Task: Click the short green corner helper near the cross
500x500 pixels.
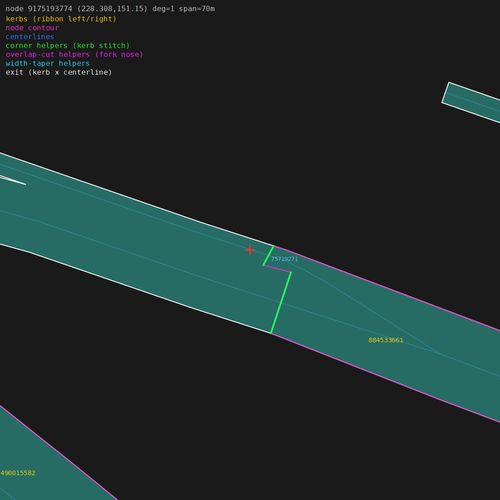Action: tap(268, 256)
